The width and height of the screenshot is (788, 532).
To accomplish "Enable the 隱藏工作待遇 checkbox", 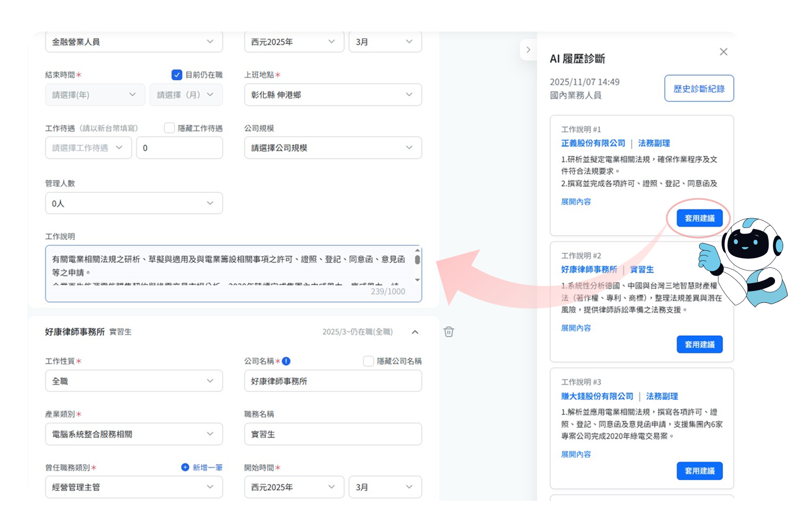I will tap(169, 128).
